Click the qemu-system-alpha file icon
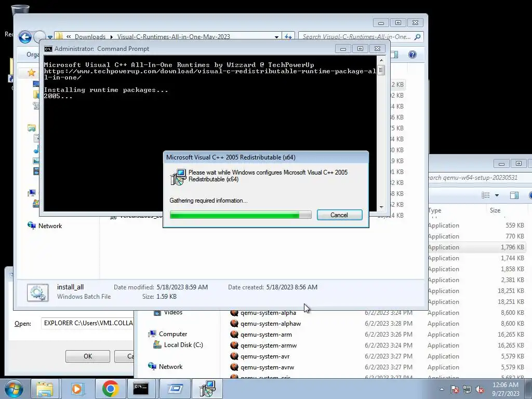The width and height of the screenshot is (532, 399). 234,312
